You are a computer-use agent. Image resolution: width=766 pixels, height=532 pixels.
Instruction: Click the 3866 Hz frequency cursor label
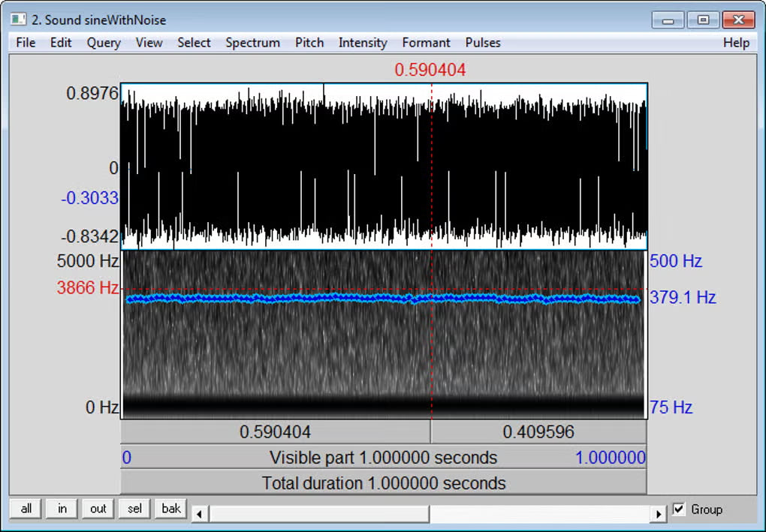click(x=87, y=287)
